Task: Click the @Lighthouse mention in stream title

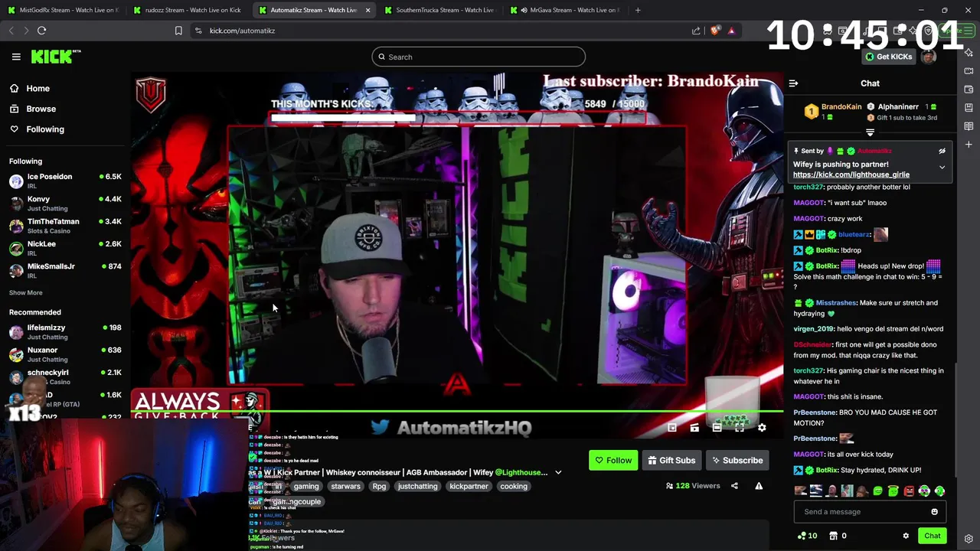Action: click(521, 472)
